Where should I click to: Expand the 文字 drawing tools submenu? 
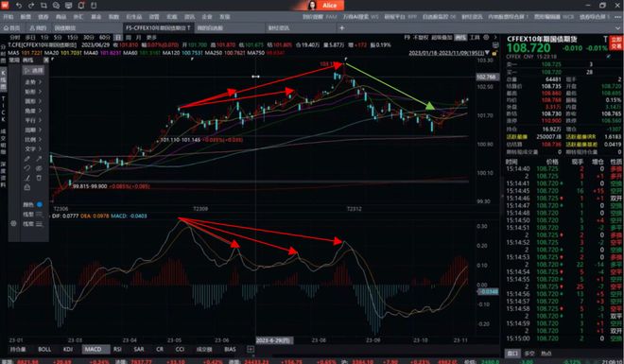(33, 148)
